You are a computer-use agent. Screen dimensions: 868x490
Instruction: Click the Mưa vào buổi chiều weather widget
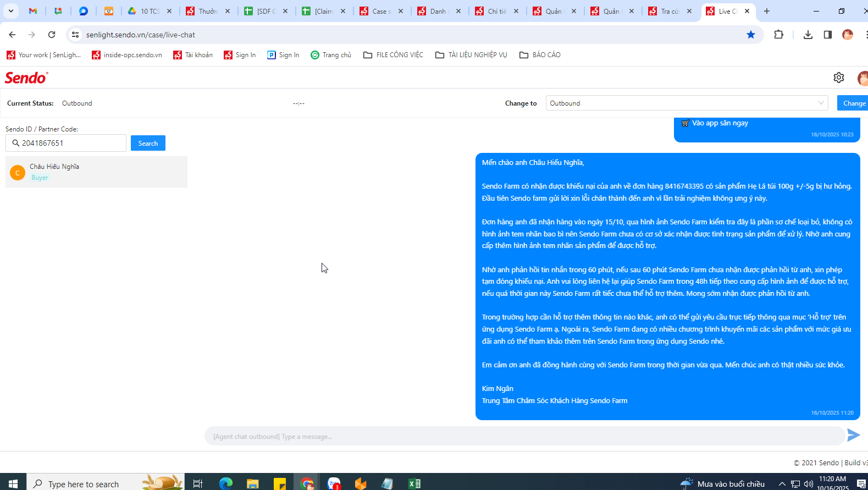(723, 484)
